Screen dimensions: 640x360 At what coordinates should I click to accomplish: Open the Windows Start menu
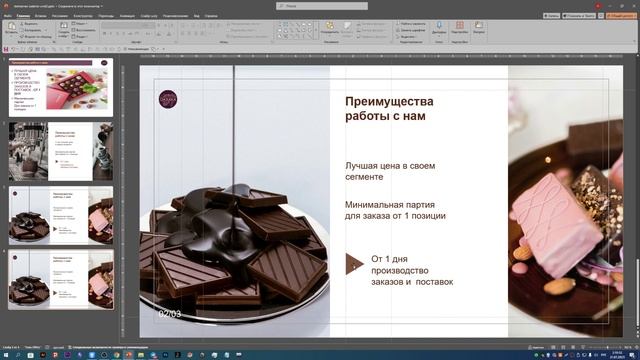pos(6,355)
